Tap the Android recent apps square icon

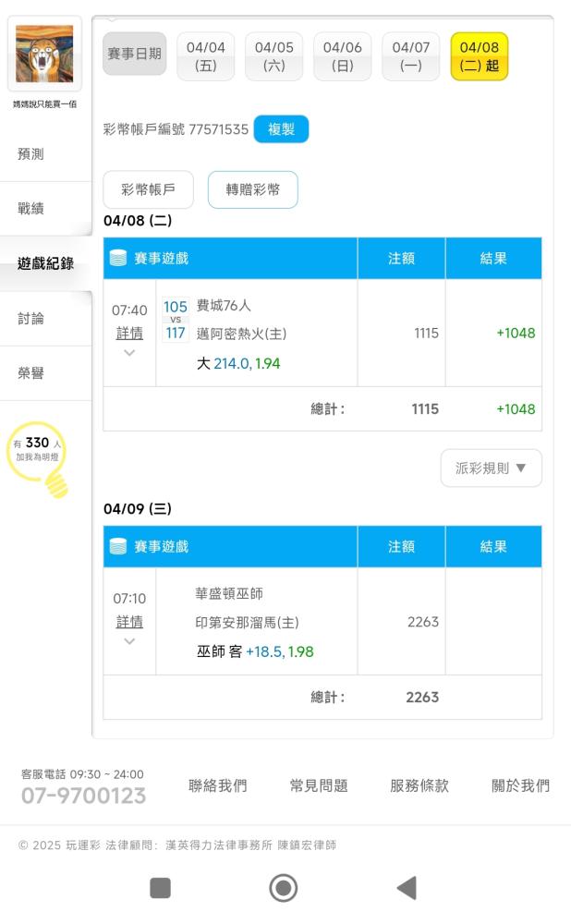point(160,887)
